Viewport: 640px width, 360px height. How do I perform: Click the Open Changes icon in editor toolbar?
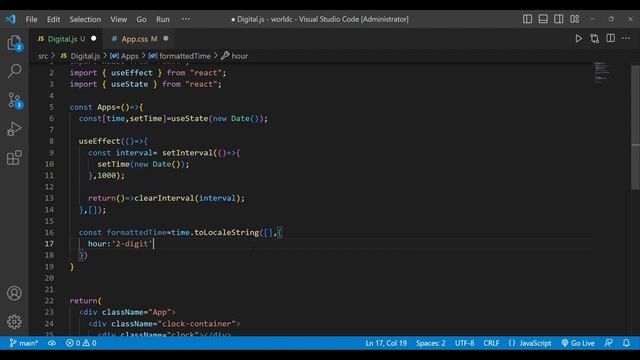[594, 38]
